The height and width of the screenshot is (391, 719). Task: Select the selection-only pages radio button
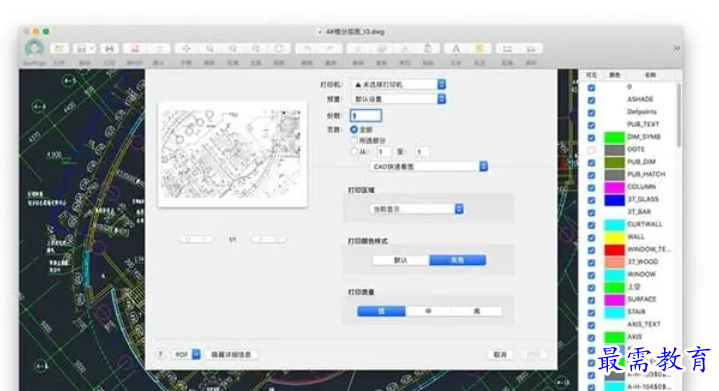click(354, 140)
